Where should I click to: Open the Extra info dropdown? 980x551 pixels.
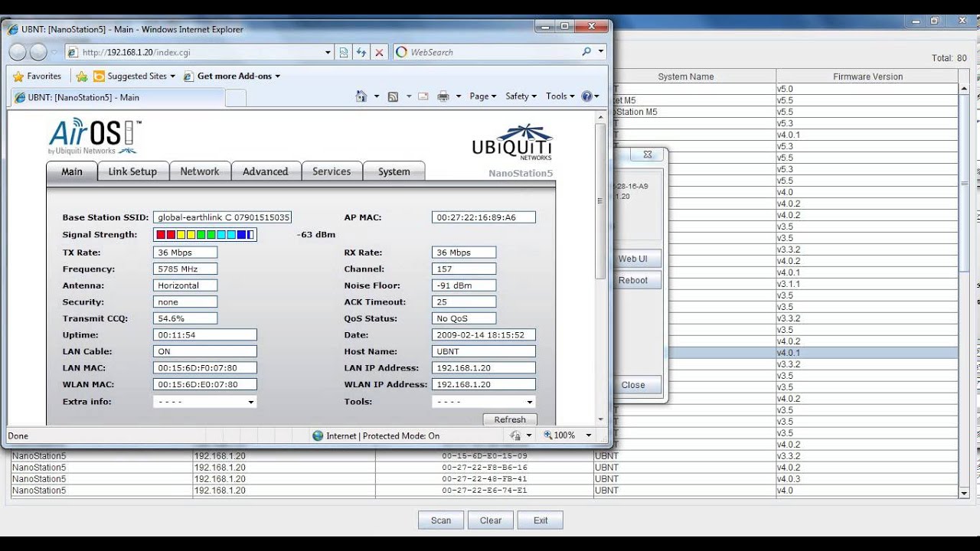204,402
